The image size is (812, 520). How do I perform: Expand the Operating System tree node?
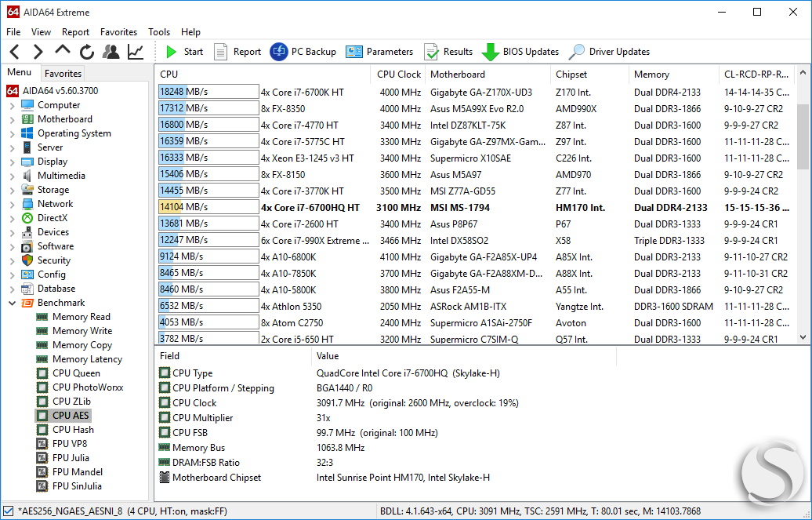[13, 133]
